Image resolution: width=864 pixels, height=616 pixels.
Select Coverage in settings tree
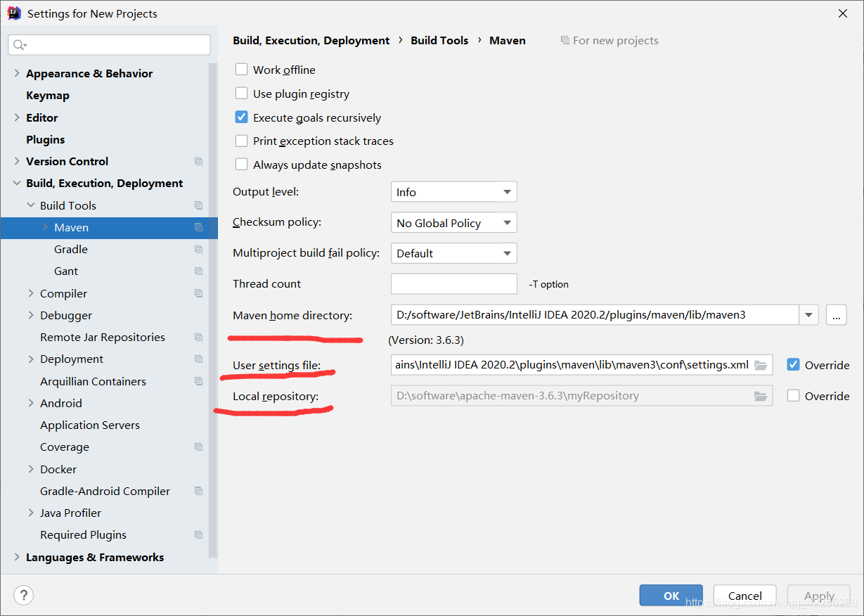65,447
